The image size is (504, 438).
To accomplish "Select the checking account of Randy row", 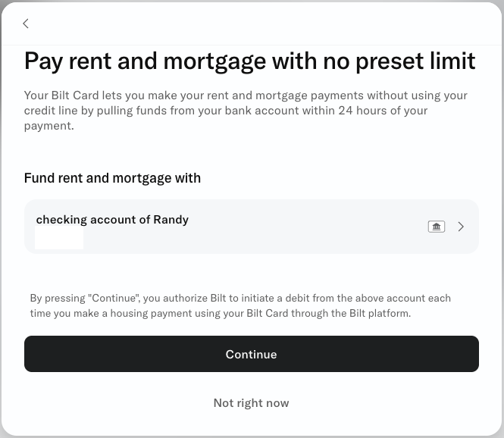I will coord(251,226).
